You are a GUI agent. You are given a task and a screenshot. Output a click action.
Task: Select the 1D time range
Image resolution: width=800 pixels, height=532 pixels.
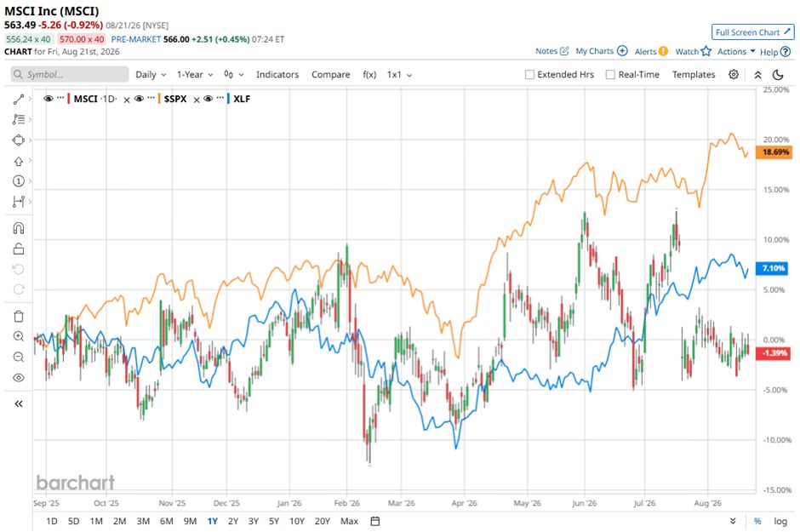[52, 521]
